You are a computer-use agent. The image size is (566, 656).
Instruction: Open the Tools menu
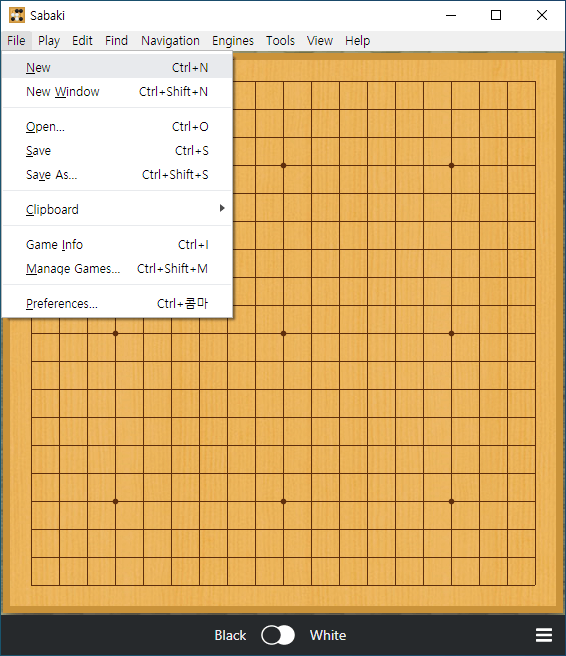(280, 41)
